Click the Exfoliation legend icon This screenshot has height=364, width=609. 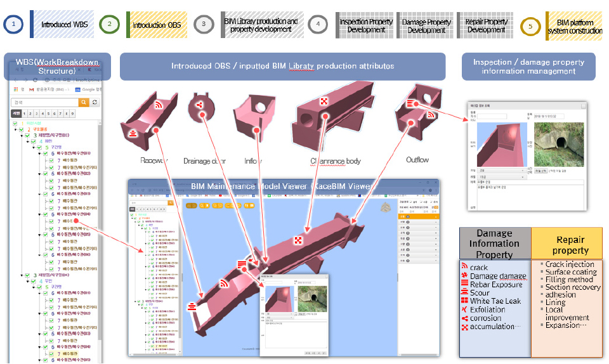tap(464, 309)
